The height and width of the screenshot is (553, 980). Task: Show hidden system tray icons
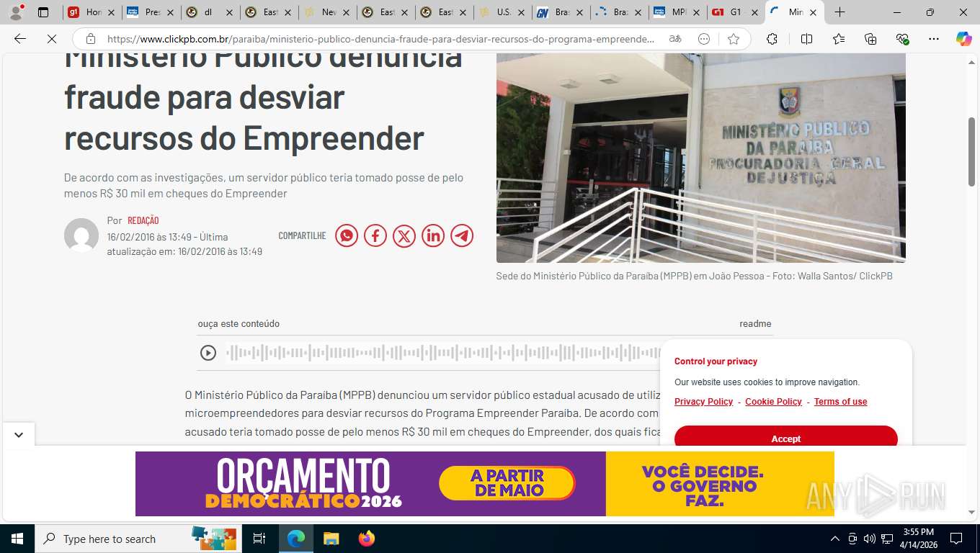(x=835, y=539)
